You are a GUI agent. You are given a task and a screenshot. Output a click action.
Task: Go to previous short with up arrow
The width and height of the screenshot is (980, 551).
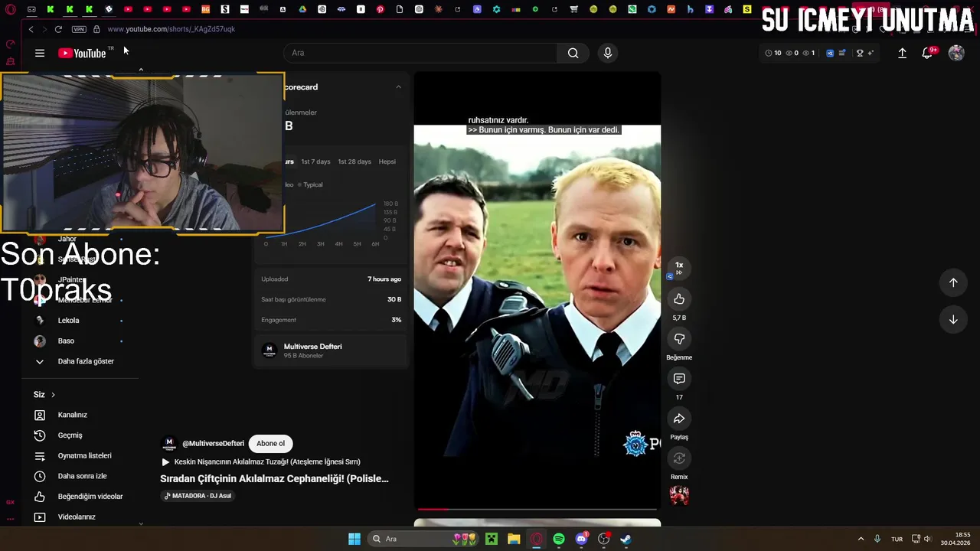pyautogui.click(x=953, y=282)
